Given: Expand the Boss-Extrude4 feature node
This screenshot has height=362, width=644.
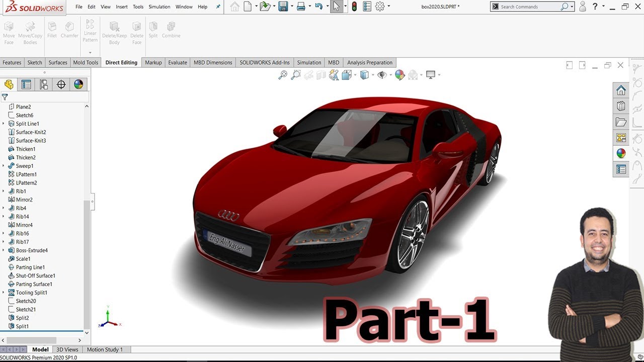Looking at the screenshot, I should click(4, 250).
